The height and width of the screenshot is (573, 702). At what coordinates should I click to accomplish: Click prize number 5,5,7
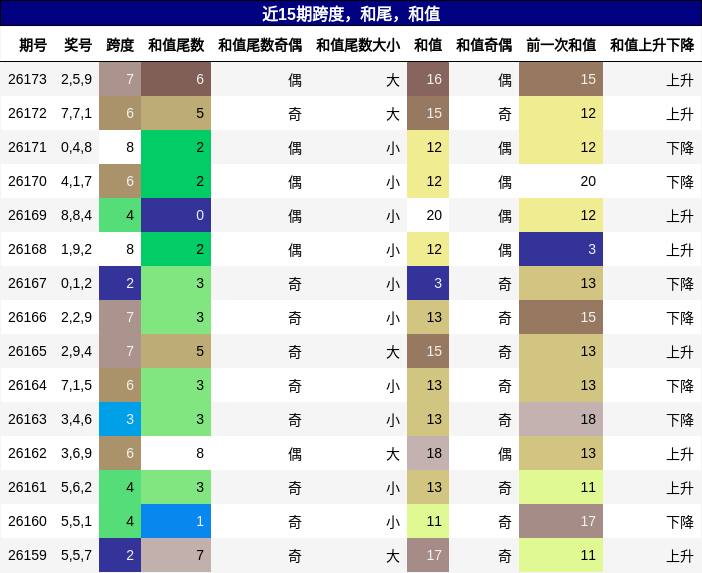(x=77, y=556)
